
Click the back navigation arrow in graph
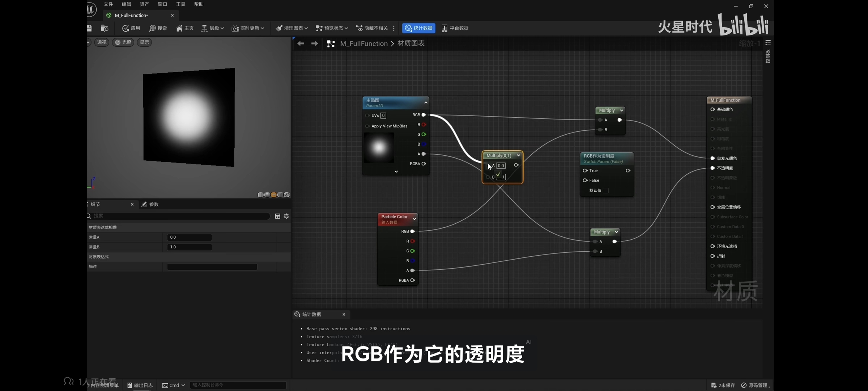click(x=301, y=44)
